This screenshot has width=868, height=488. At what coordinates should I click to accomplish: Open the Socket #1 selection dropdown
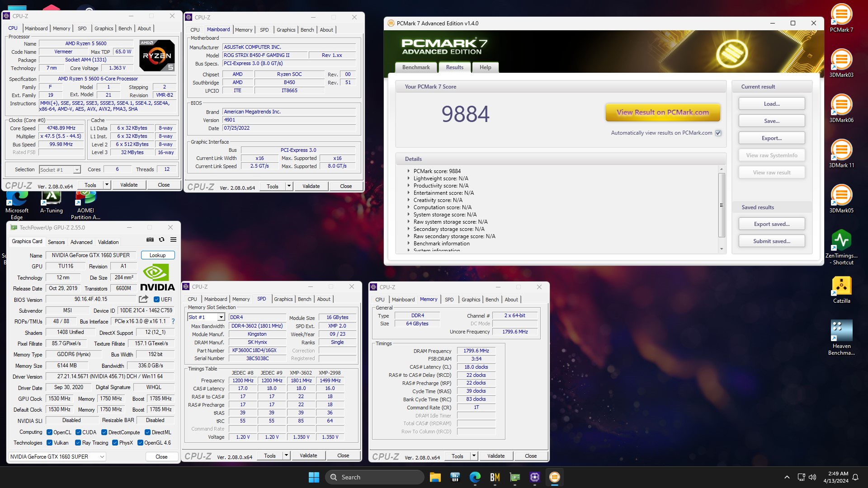pos(60,169)
